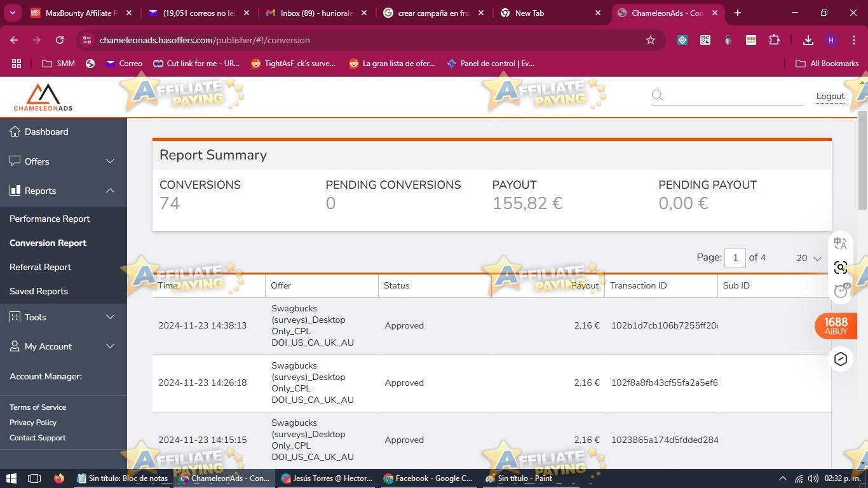Open the Chrome profile avatar H
The width and height of the screenshot is (868, 488).
pyautogui.click(x=831, y=40)
